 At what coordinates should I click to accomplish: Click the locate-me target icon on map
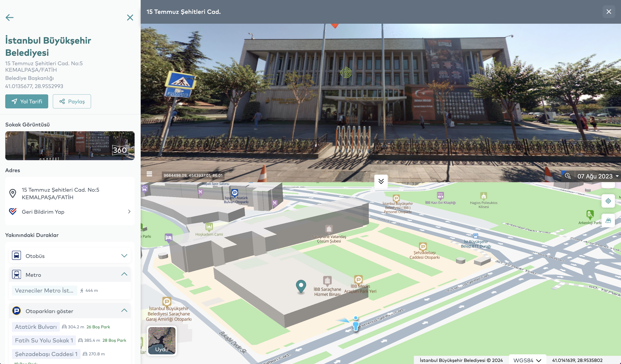tap(608, 201)
